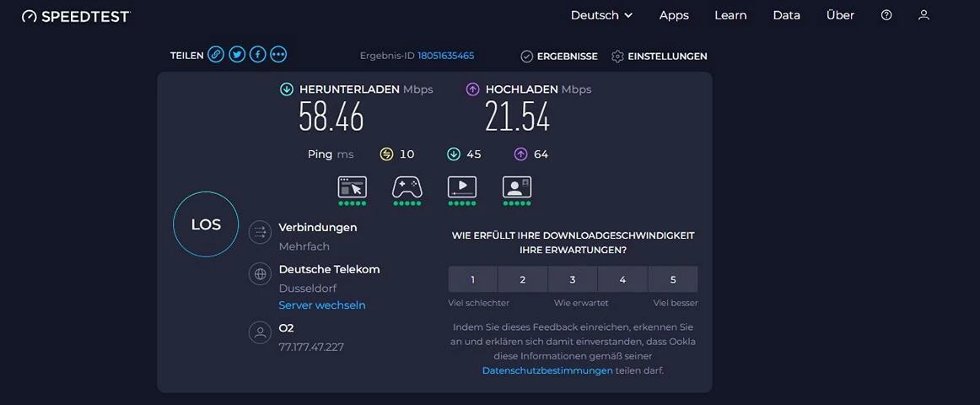The image size is (980, 405).
Task: Click the Viel besser label
Action: [x=676, y=303]
